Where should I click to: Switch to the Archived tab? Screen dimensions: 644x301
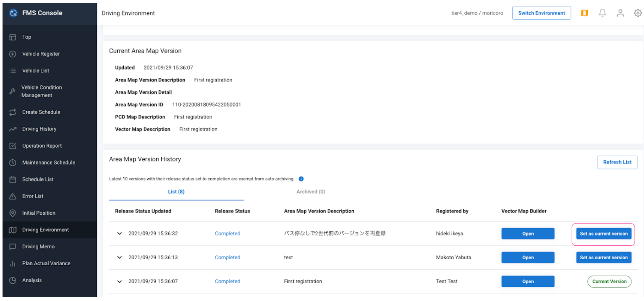tap(310, 192)
